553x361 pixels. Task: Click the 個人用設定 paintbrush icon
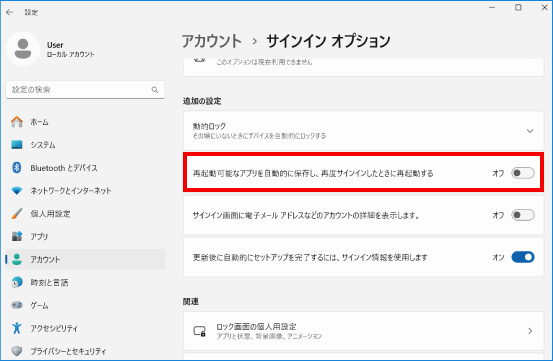pyautogui.click(x=17, y=213)
